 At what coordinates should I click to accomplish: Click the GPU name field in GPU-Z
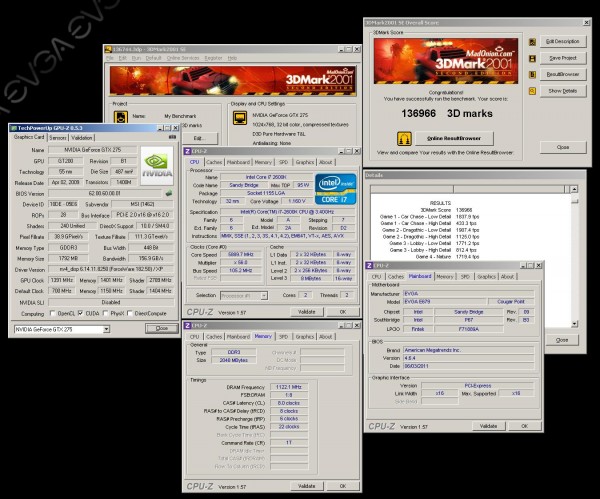[x=92, y=150]
